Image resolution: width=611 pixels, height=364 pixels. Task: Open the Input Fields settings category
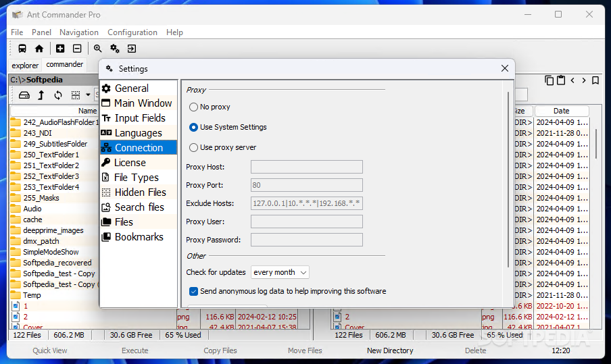click(x=139, y=118)
